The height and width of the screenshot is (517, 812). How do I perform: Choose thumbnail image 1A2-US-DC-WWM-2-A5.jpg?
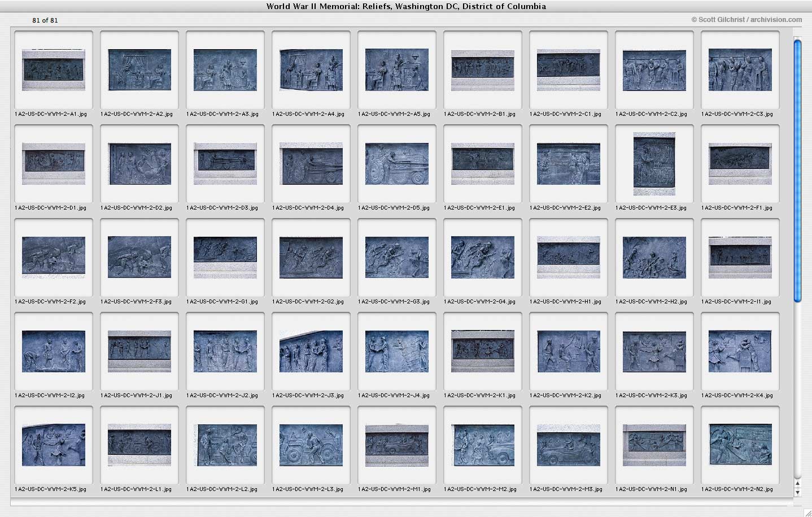pos(397,70)
